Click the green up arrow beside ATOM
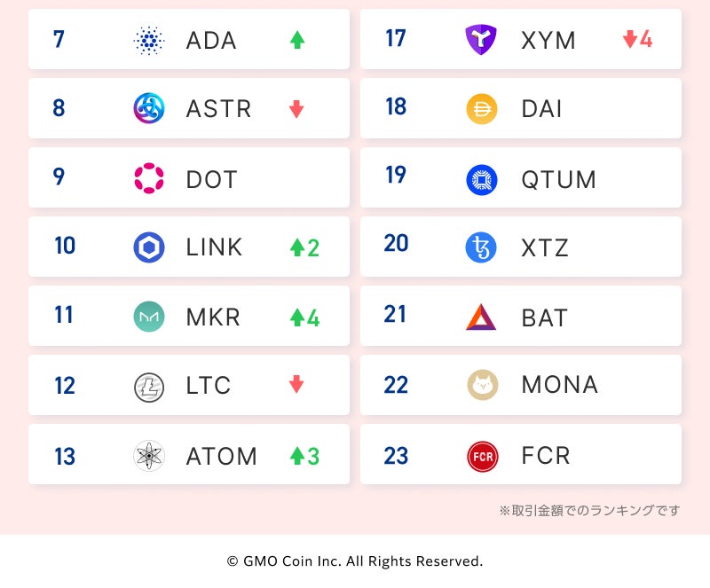The width and height of the screenshot is (710, 588). (x=297, y=457)
